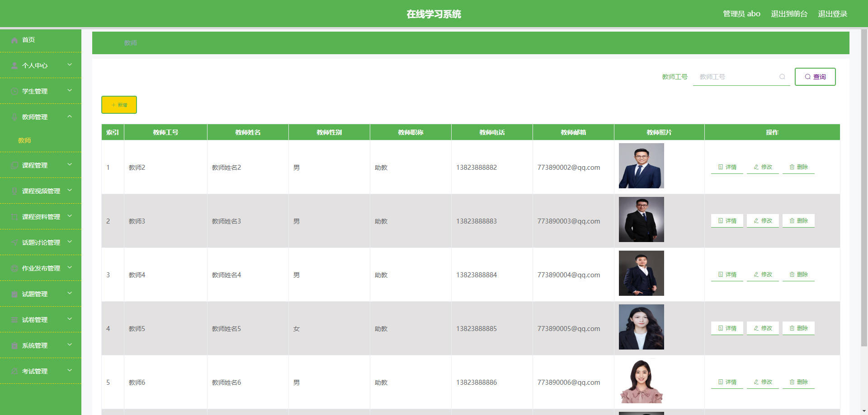This screenshot has height=415, width=868.
Task: Click the icon beside 试题管理
Action: pyautogui.click(x=14, y=294)
